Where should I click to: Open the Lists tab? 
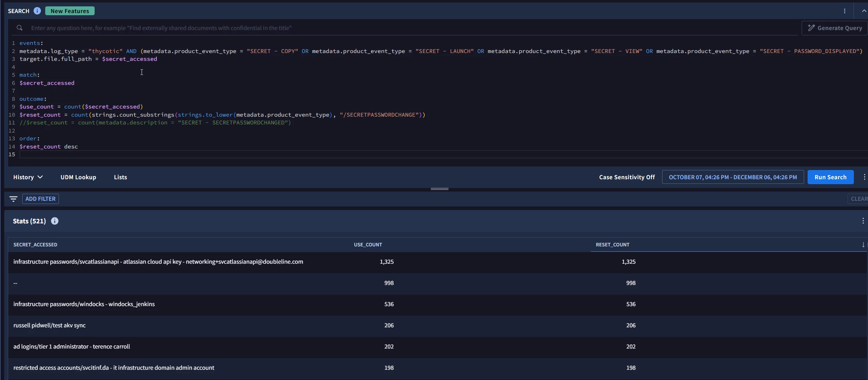point(120,177)
